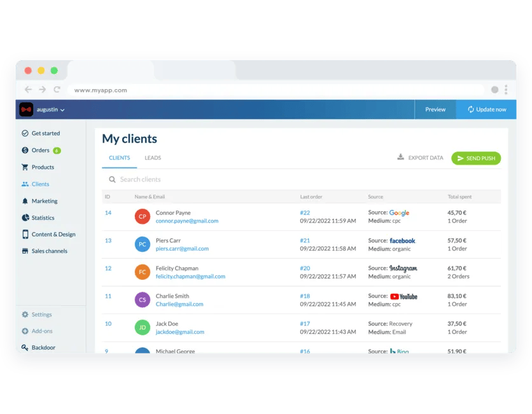Viewport: 532px width, 414px height.
Task: Click the Sales channels icon
Action: pos(24,251)
